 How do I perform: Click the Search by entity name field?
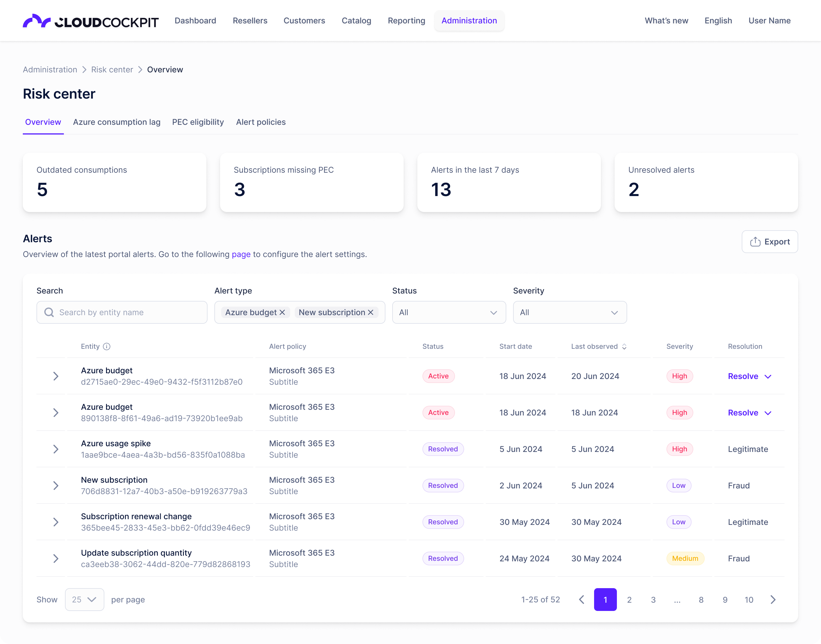(128, 312)
